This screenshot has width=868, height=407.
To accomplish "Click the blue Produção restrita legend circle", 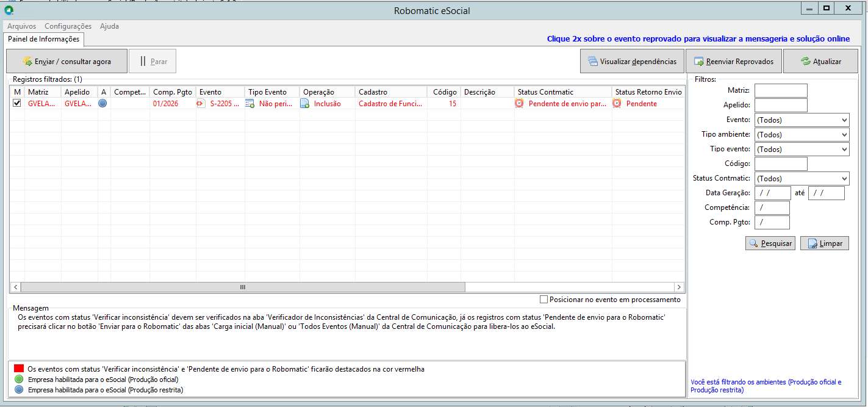I will [19, 390].
